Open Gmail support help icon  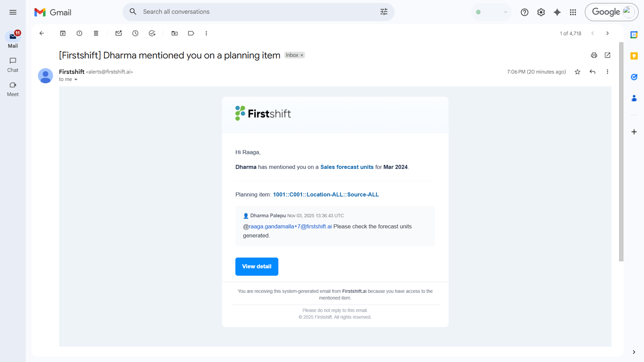pyautogui.click(x=524, y=12)
